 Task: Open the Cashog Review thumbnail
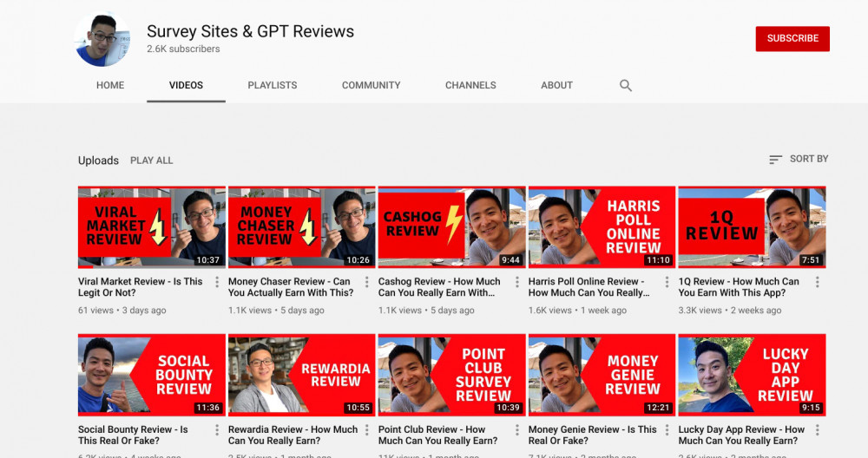451,227
